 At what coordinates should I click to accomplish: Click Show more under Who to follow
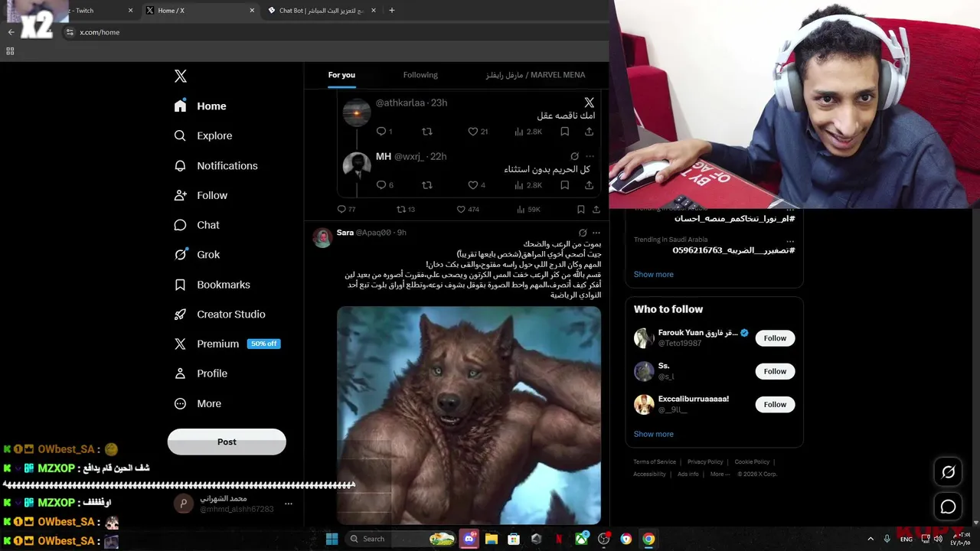pos(653,434)
